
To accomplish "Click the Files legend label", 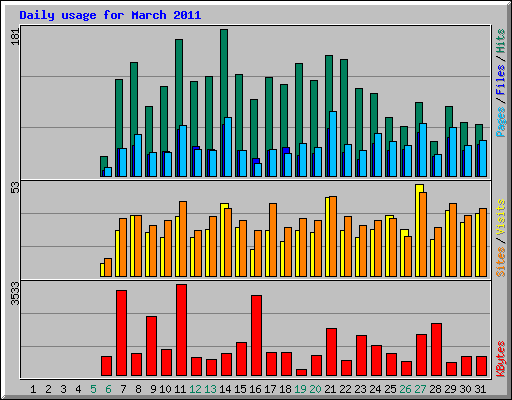I will [x=500, y=80].
